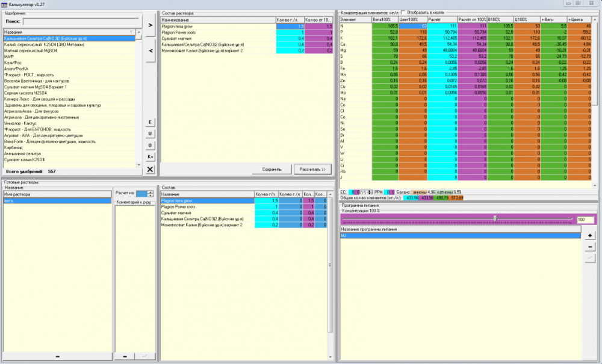Click the 'Рассчитать >>' button
The width and height of the screenshot is (602, 364).
pos(312,169)
